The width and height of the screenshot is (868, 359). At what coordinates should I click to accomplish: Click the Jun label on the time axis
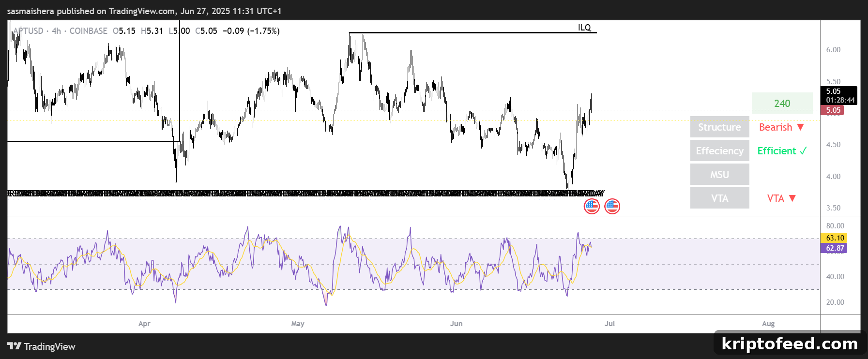(457, 324)
